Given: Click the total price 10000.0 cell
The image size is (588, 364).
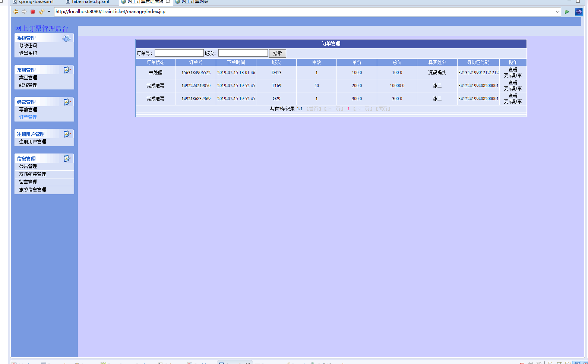Looking at the screenshot, I should coord(397,86).
